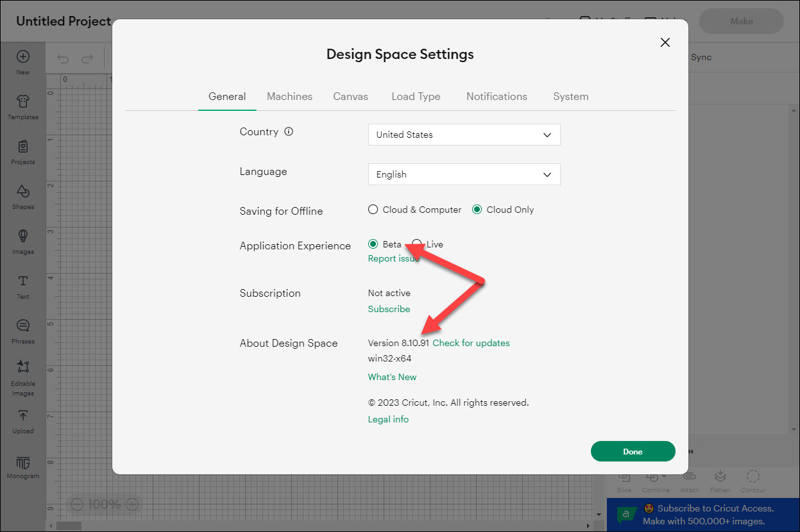Click the Report issue link

(394, 258)
